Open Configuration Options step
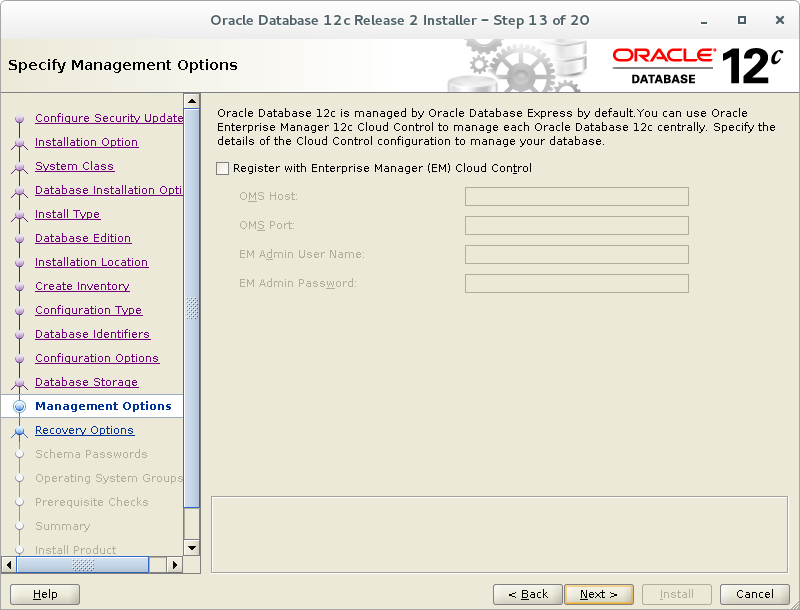This screenshot has width=800, height=610. (x=97, y=358)
